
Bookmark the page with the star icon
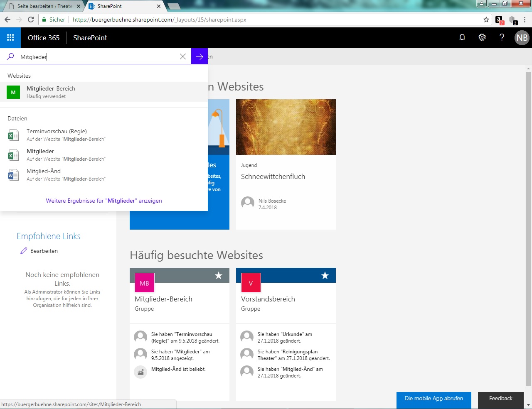[486, 20]
